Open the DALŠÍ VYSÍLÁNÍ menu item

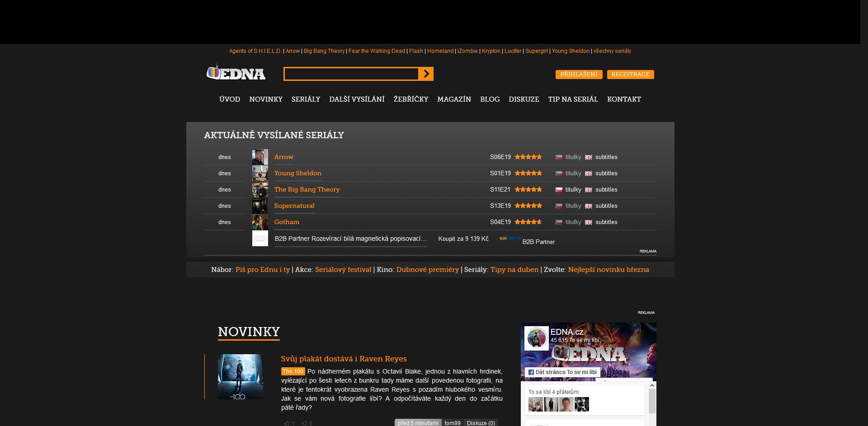coord(357,99)
